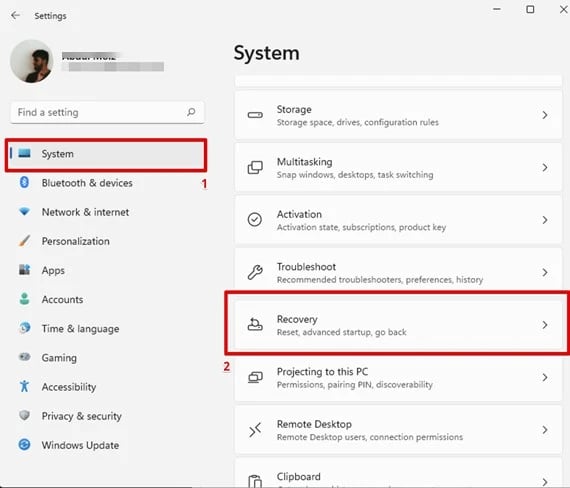Open Activation settings title
The height and width of the screenshot is (488, 570).
pyautogui.click(x=299, y=214)
